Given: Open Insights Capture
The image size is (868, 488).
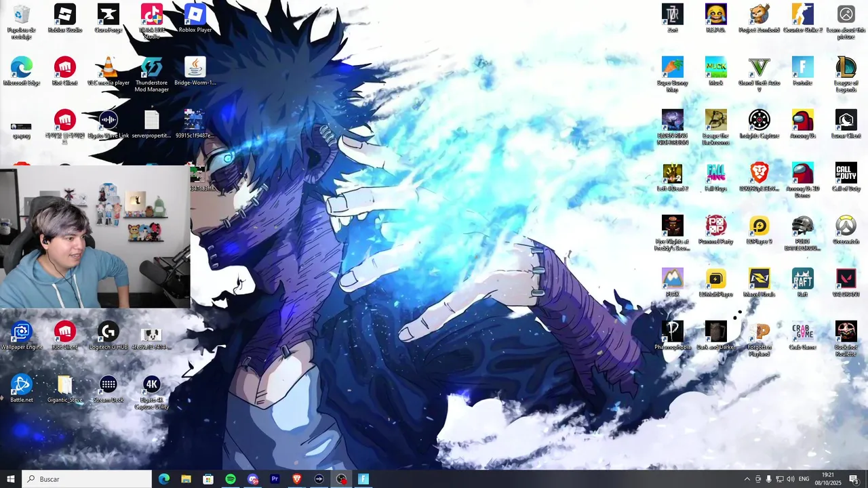Looking at the screenshot, I should (x=759, y=124).
